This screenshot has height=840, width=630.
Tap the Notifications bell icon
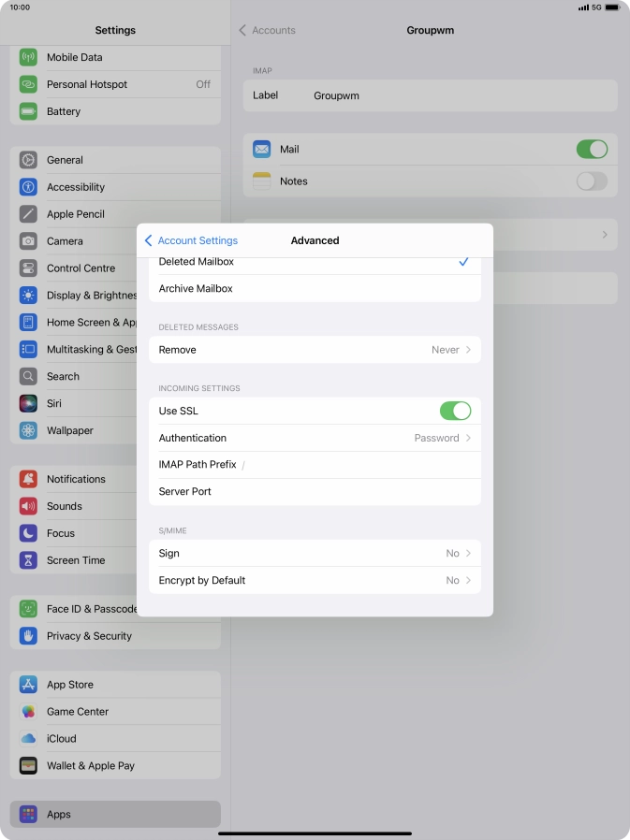(x=28, y=479)
